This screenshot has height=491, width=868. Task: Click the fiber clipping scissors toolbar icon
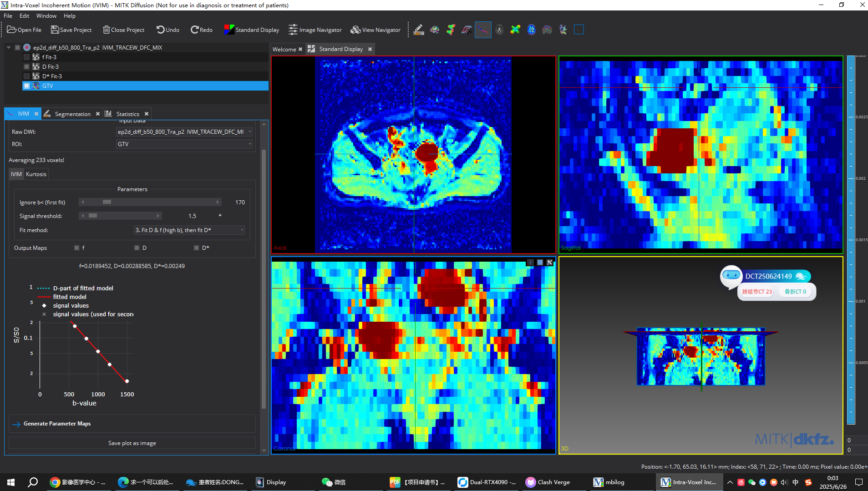pyautogui.click(x=467, y=30)
